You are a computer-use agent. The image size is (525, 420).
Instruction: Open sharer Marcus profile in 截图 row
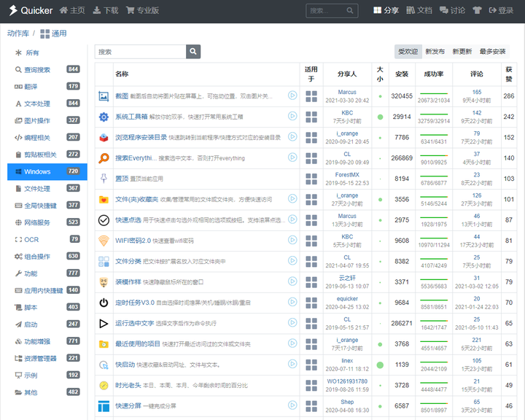pyautogui.click(x=347, y=92)
